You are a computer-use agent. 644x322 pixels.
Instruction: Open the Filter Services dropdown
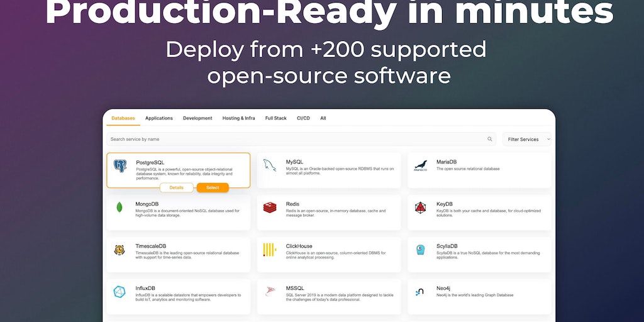527,139
